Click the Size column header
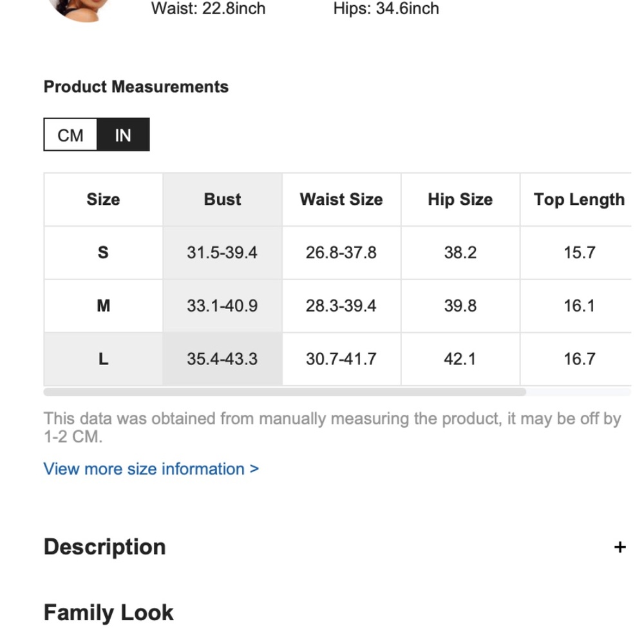Image resolution: width=644 pixels, height=644 pixels. [103, 200]
